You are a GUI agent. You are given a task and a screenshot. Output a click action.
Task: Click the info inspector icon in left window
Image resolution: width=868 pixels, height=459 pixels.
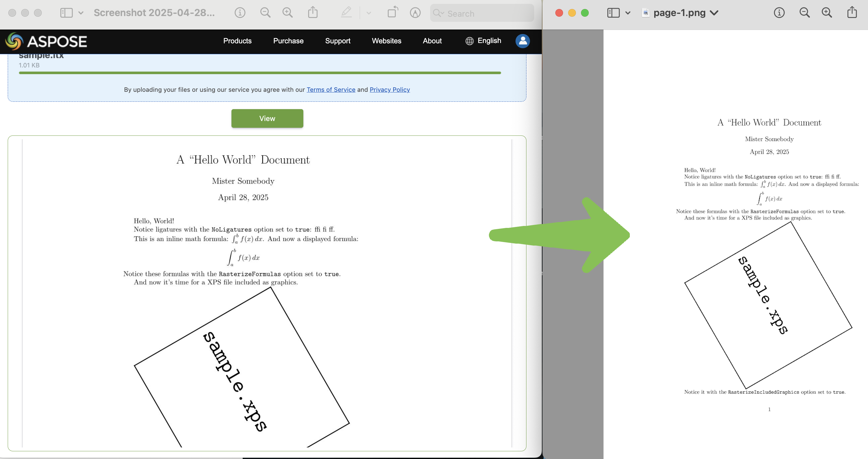coord(239,13)
